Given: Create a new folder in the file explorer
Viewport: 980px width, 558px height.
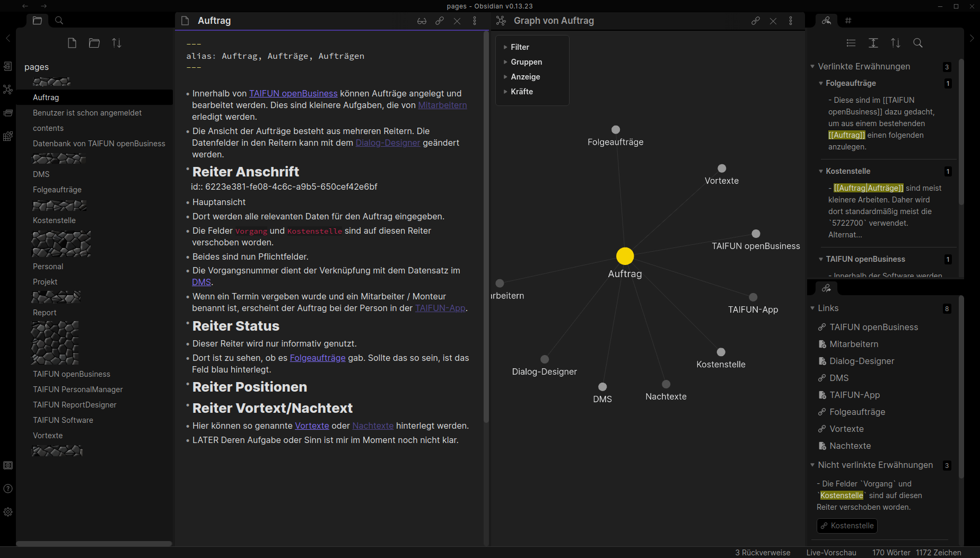Looking at the screenshot, I should pos(94,43).
